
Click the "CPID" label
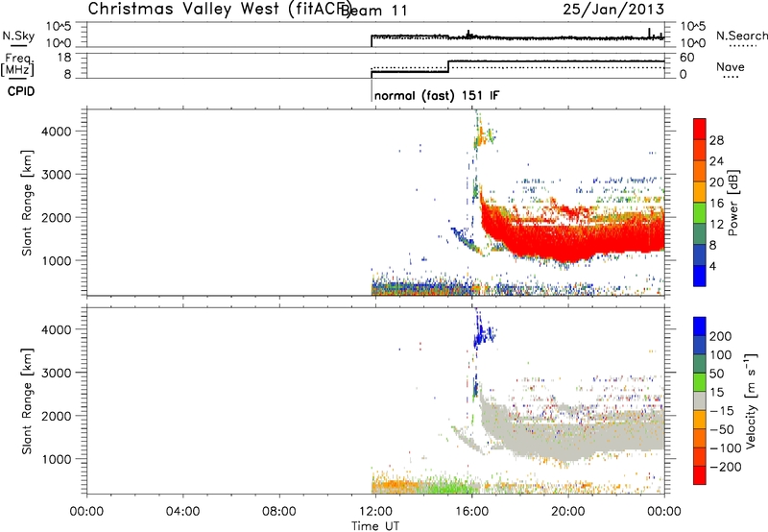tap(21, 91)
